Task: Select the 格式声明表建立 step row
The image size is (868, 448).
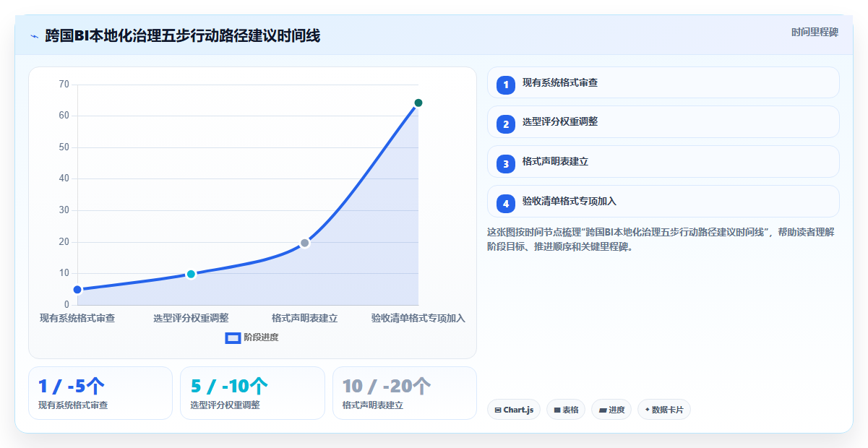Action: pyautogui.click(x=663, y=162)
